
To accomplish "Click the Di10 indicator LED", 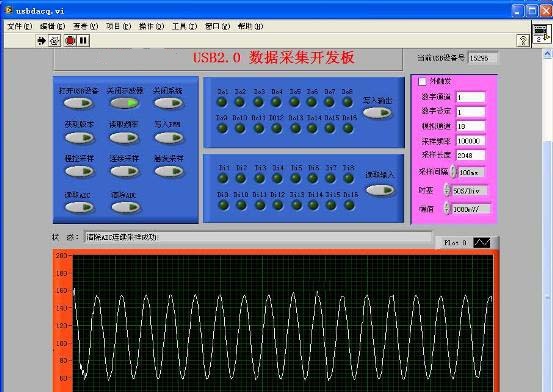I will tap(241, 205).
